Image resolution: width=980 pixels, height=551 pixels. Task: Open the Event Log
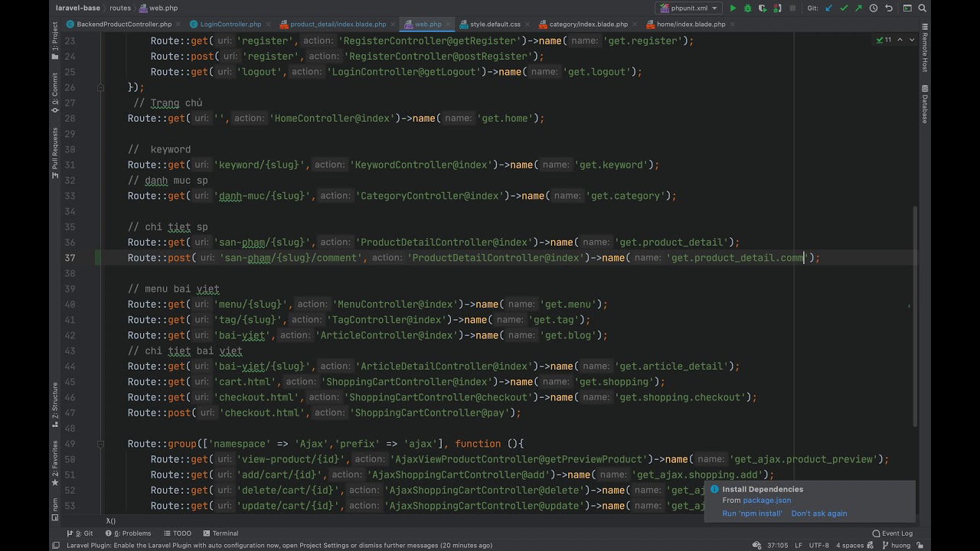pyautogui.click(x=893, y=533)
